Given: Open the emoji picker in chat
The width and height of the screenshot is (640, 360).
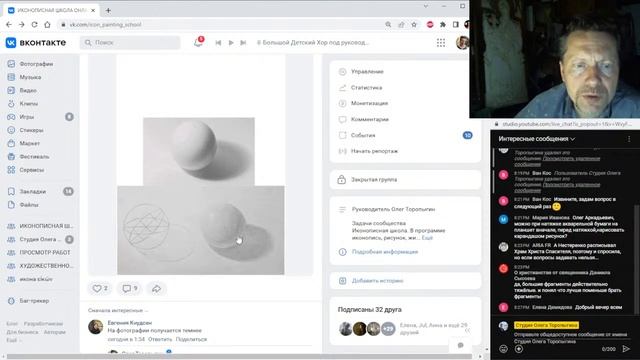Looking at the screenshot, I should point(504,349).
